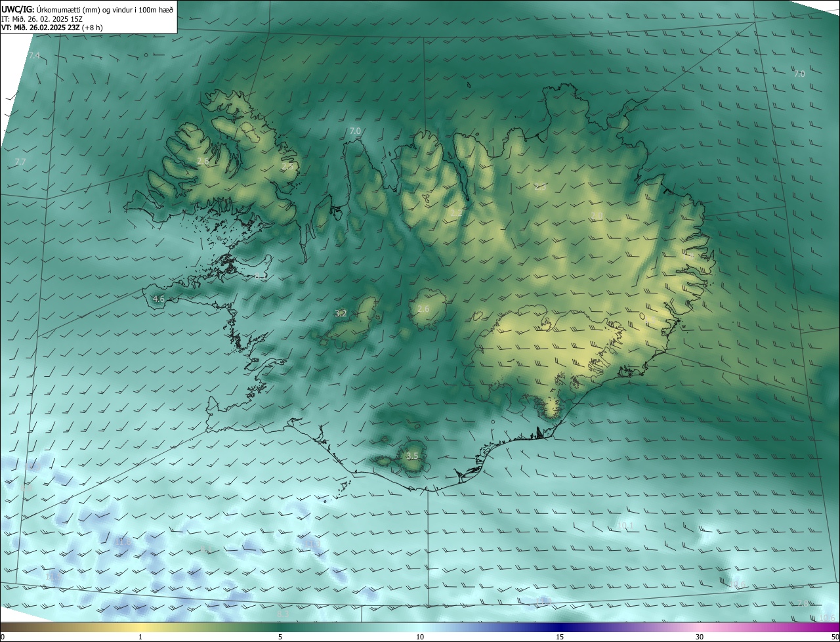The image size is (840, 642).
Task: Click the 'UWC/IG: Úrkomumætti (mm)' title line
Action: point(87,9)
